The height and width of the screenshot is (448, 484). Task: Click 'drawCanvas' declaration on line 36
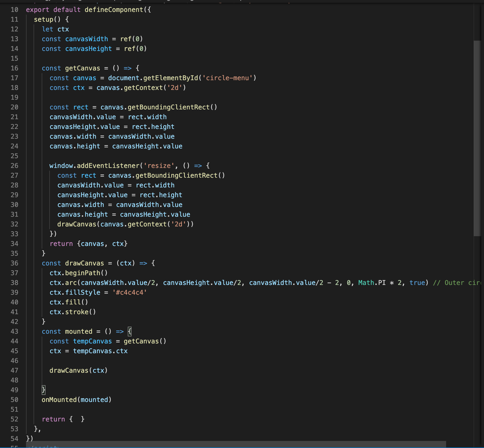point(84,263)
